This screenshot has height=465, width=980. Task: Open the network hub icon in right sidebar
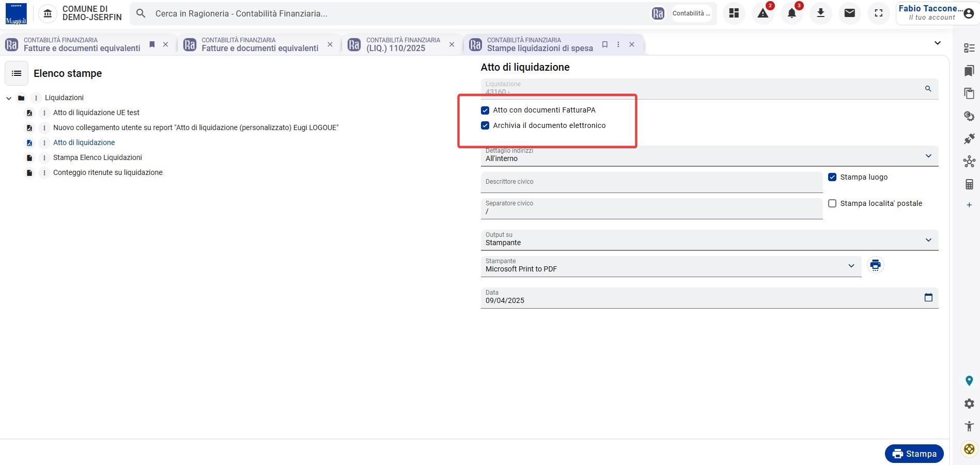969,162
